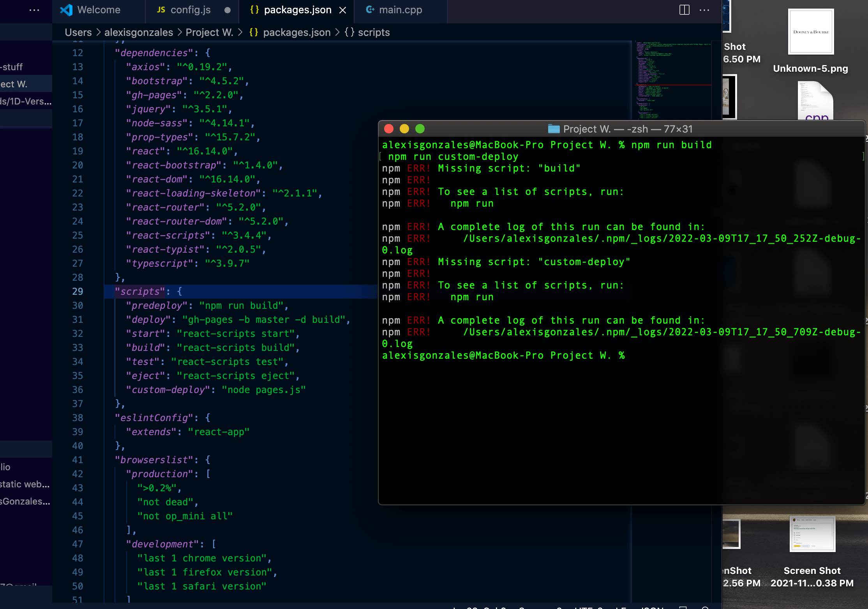Select 'Project W.' breadcrumb segment
This screenshot has height=609, width=868.
point(209,32)
